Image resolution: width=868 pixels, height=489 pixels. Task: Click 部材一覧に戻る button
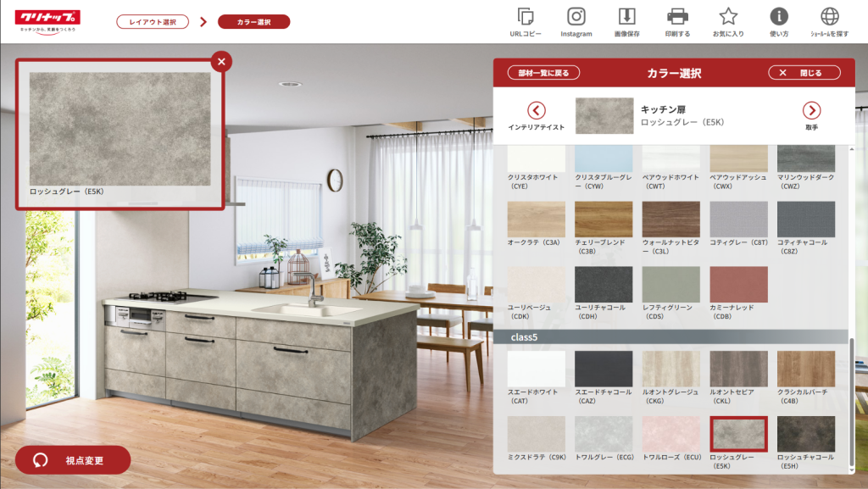coord(543,73)
